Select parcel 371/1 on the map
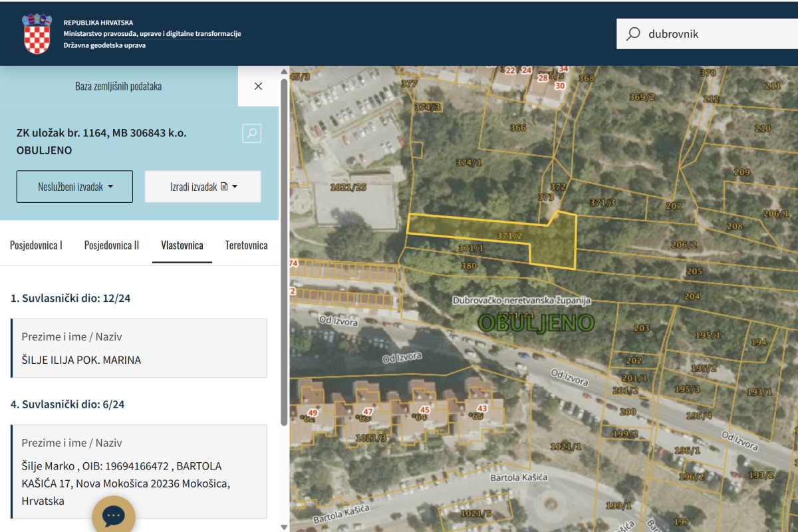798x532 pixels. pos(471,248)
